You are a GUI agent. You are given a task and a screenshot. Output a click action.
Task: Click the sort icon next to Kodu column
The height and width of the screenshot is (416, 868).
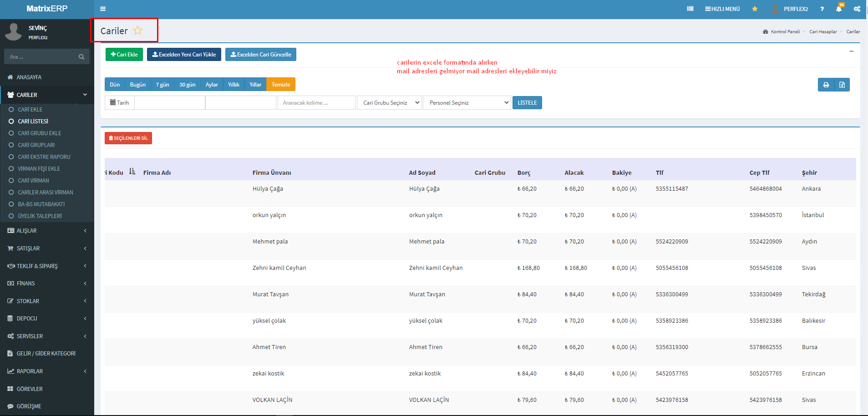tap(132, 172)
